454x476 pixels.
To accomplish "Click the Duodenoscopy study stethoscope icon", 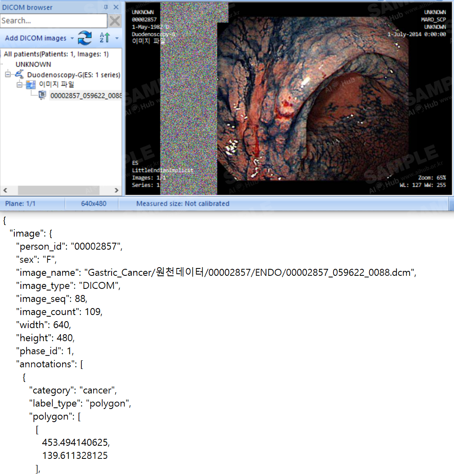I will coord(19,74).
